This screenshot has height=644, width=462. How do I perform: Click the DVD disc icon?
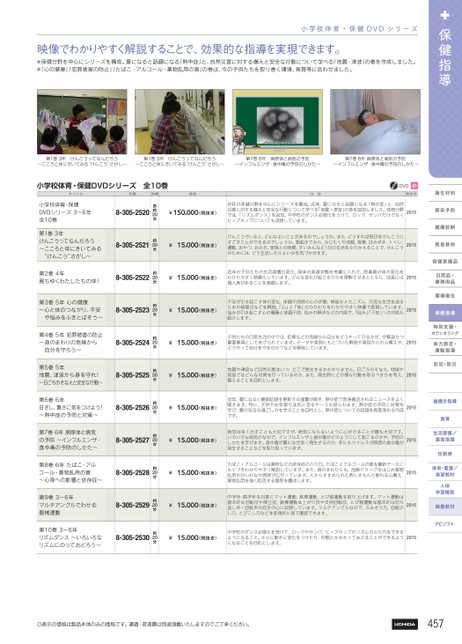(394, 186)
